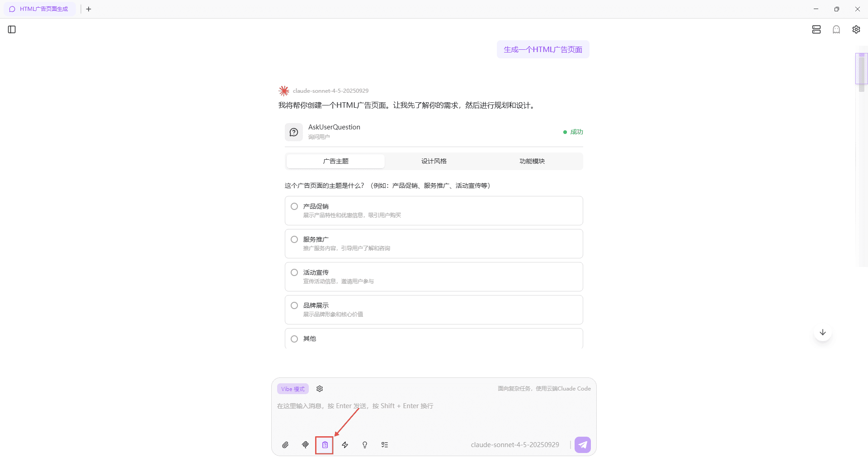868x467 pixels.
Task: Click the double paperclip attachment icon
Action: (x=305, y=445)
